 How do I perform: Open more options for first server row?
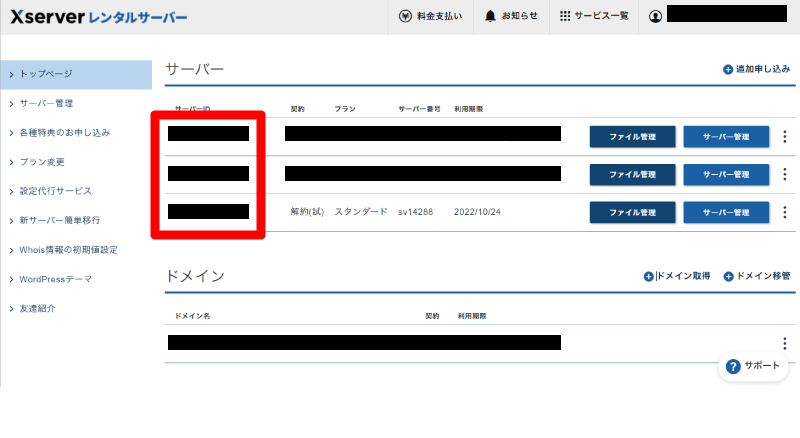(x=785, y=136)
